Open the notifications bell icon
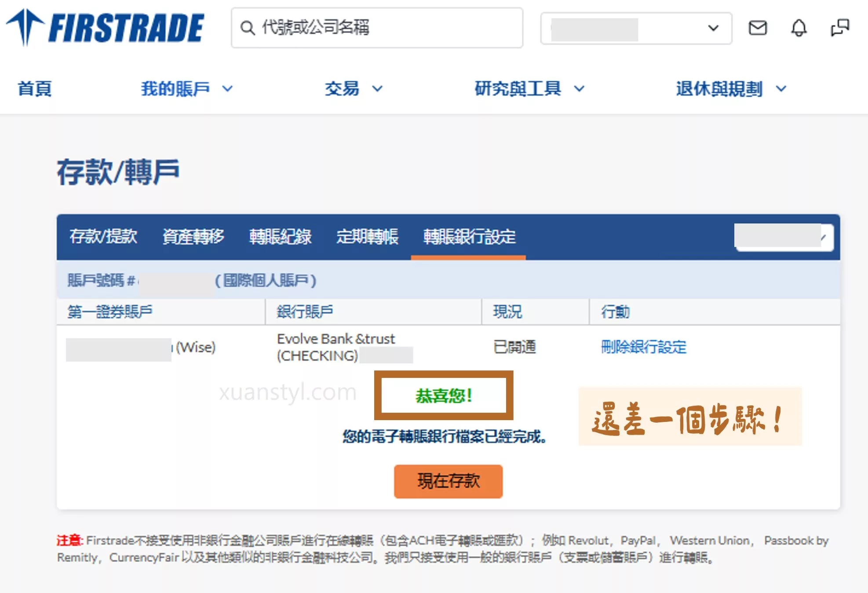The width and height of the screenshot is (868, 593). tap(799, 28)
